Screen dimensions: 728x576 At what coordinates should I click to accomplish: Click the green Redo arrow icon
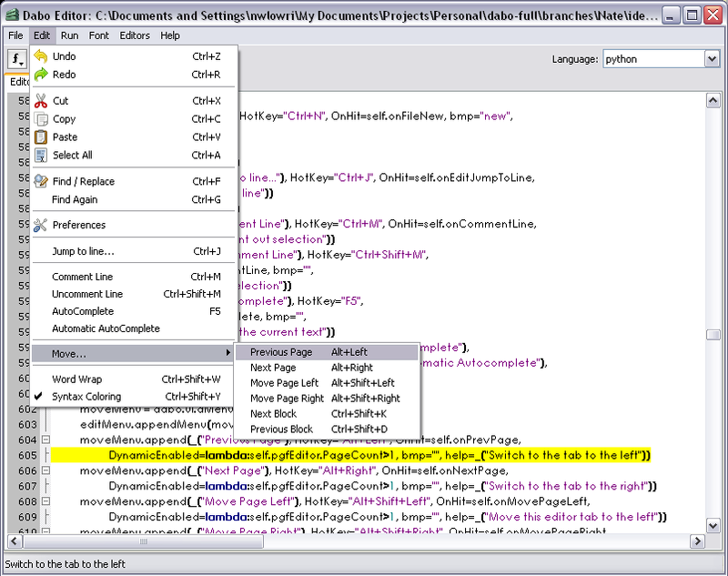point(40,75)
